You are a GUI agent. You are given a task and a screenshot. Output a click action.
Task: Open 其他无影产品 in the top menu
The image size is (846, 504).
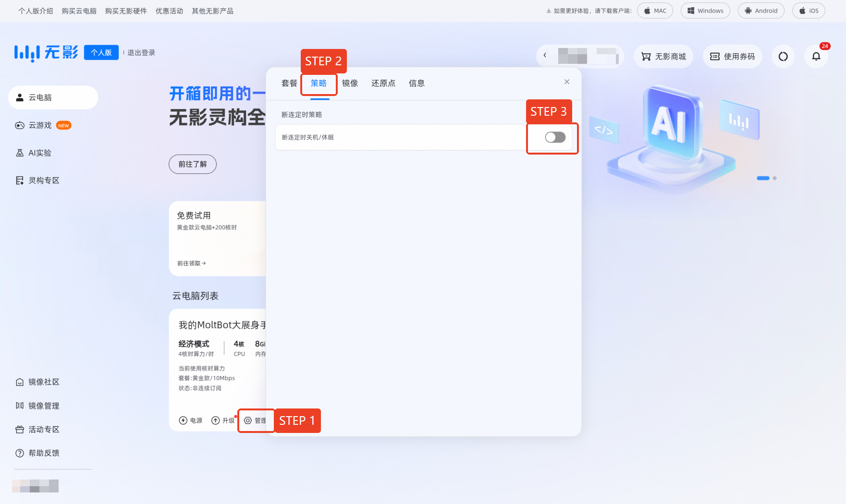point(212,11)
